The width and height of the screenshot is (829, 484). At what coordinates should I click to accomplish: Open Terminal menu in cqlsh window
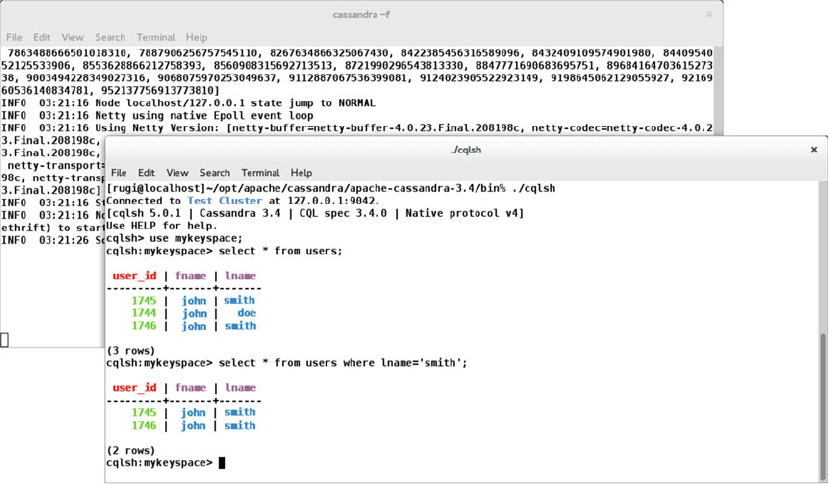260,173
